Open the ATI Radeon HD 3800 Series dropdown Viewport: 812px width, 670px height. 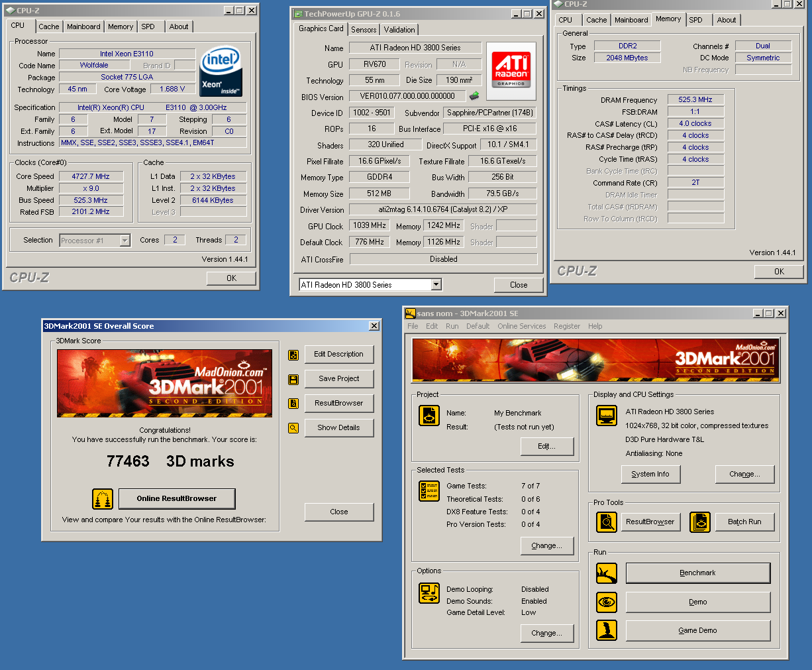pos(436,285)
